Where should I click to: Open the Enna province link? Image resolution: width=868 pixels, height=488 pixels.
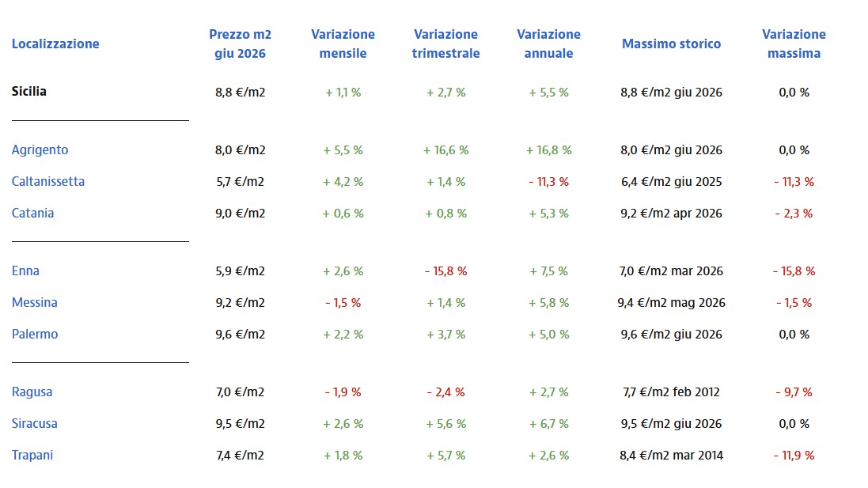25,271
